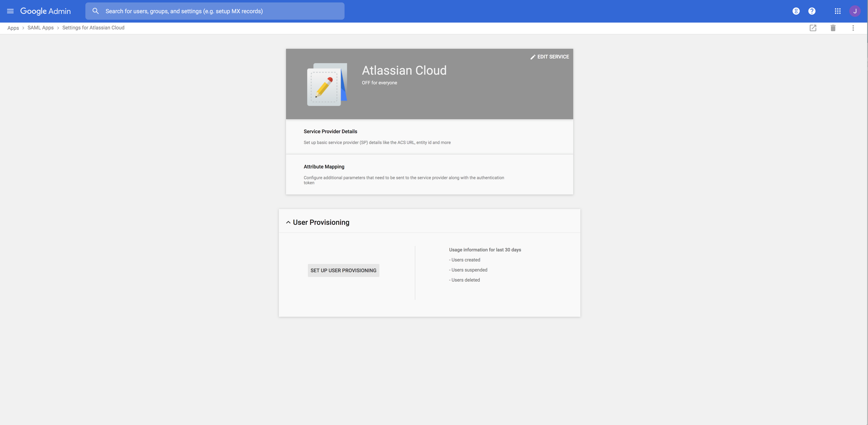Click Set Up User Provisioning button
The width and height of the screenshot is (868, 425).
tap(343, 270)
